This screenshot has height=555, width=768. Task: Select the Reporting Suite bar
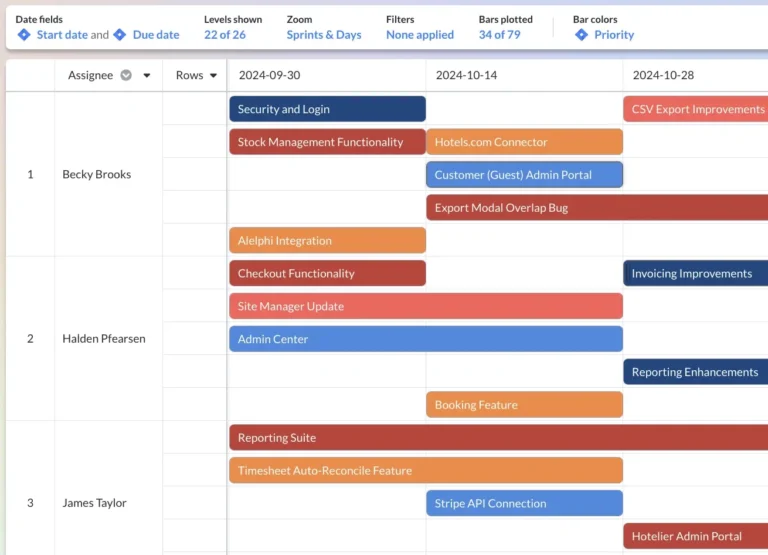499,437
